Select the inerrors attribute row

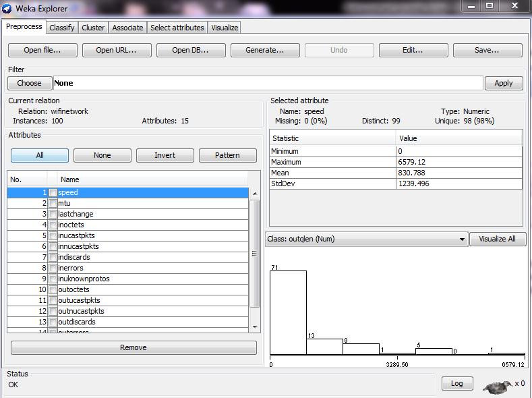pos(128,268)
